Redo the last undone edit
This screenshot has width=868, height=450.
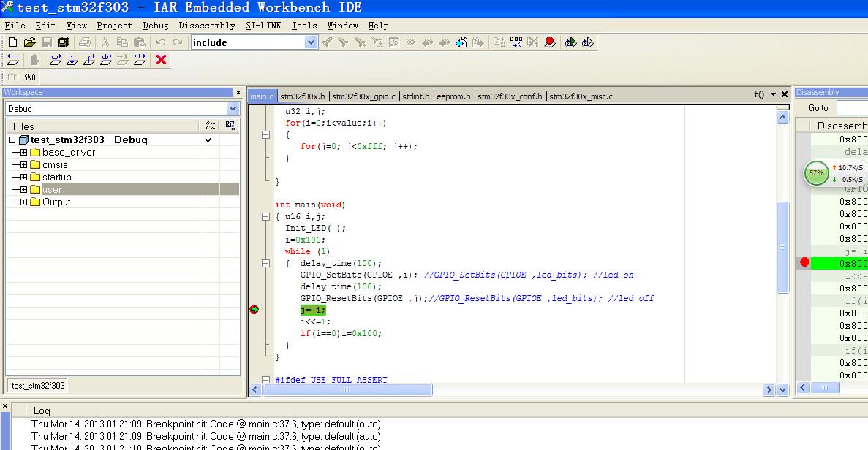pos(178,42)
